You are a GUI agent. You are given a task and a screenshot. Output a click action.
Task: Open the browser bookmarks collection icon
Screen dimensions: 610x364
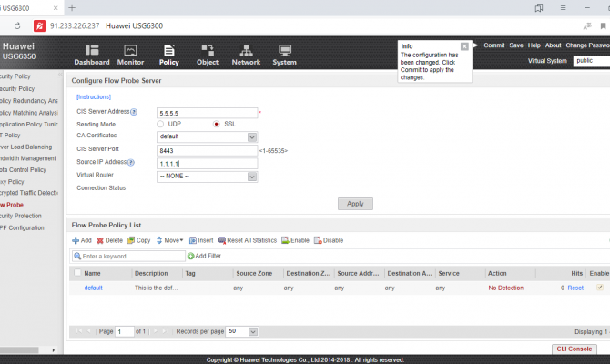(x=539, y=8)
